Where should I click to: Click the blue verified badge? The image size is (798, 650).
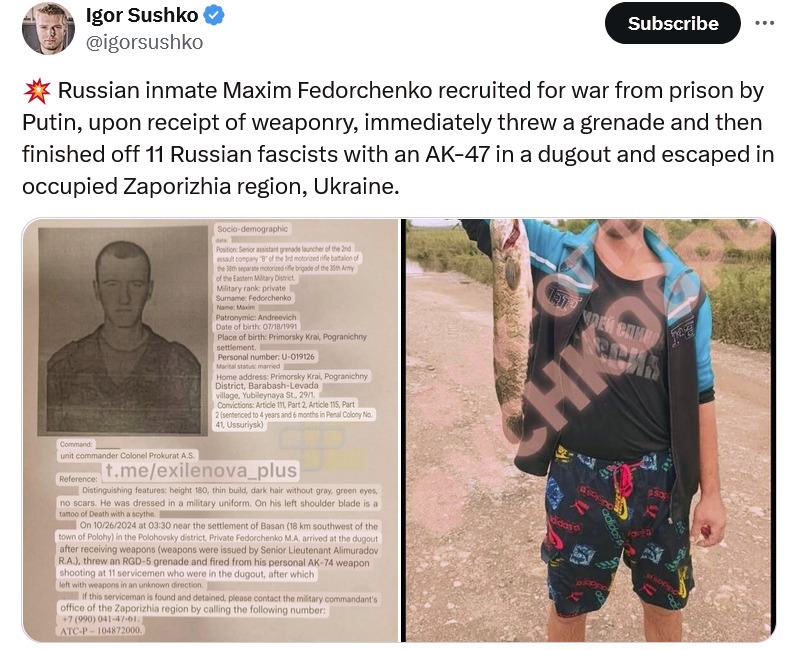click(214, 15)
